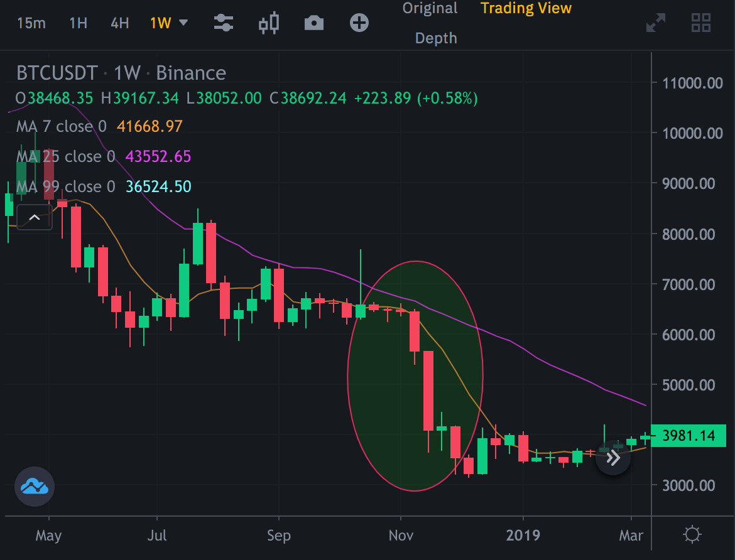Click the high value H39167.34

point(139,99)
